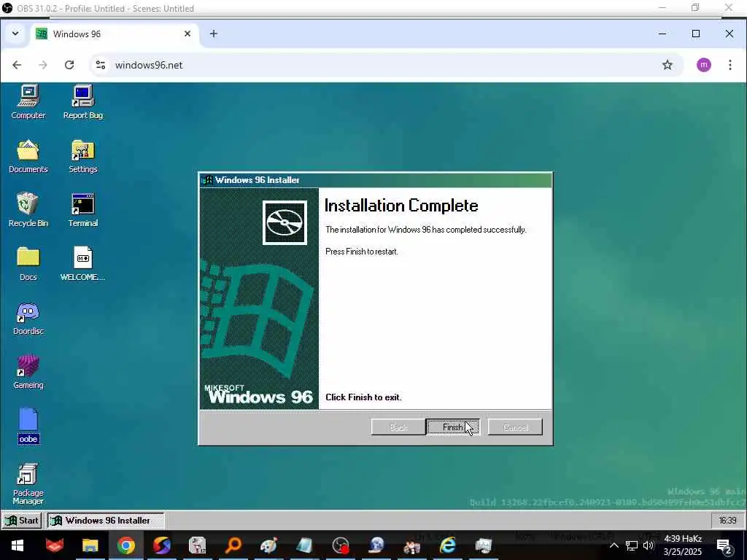Open network status tray icon
Image resolution: width=747 pixels, height=560 pixels.
631,545
